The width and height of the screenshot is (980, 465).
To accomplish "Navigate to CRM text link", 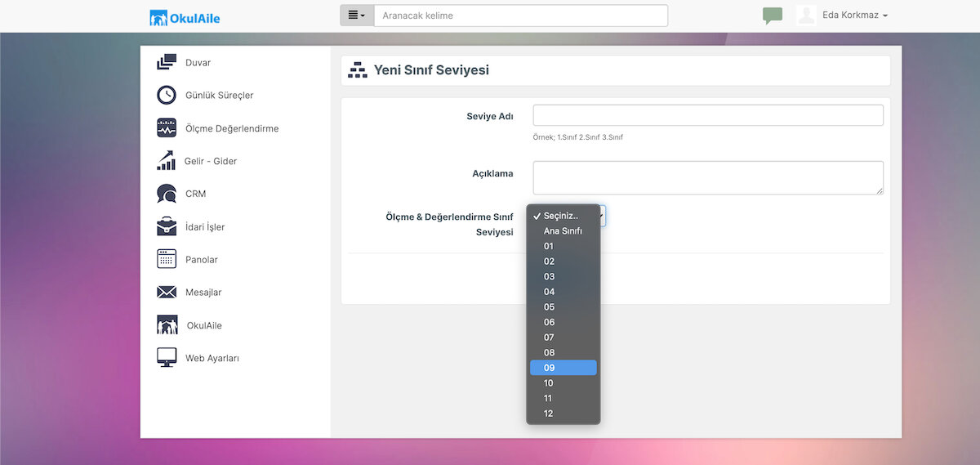I will [196, 194].
